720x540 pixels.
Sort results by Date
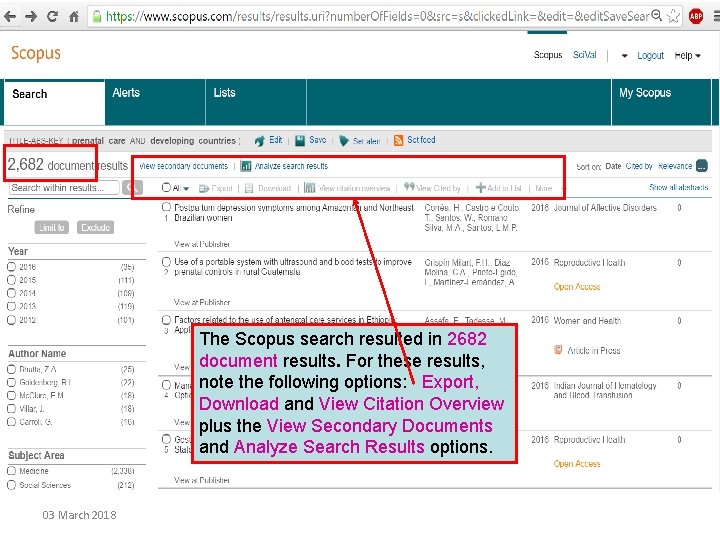point(613,166)
